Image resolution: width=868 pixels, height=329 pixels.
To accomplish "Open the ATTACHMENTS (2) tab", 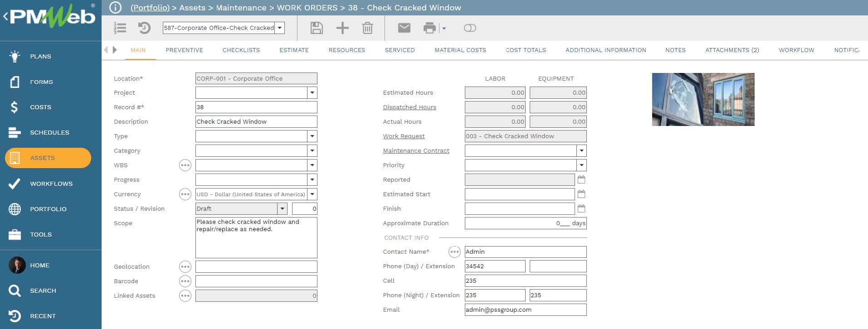I will (x=731, y=50).
